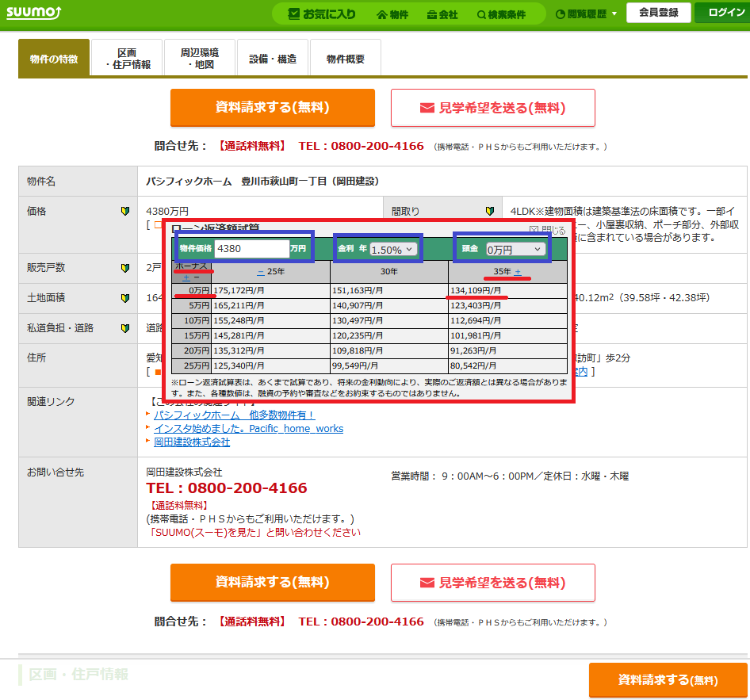The height and width of the screenshot is (700, 750).
Task: Click bottom 見学希望を送る(無料) button
Action: point(492,583)
